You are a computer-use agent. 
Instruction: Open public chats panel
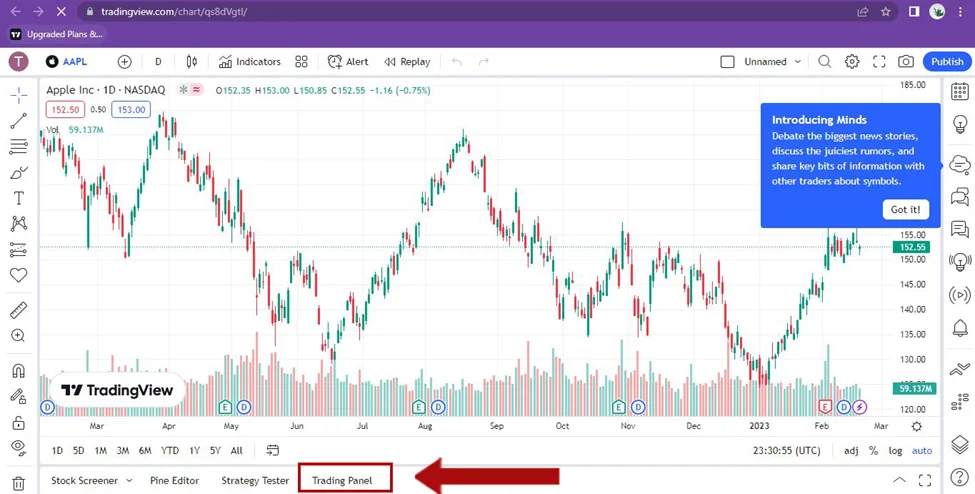(x=960, y=197)
